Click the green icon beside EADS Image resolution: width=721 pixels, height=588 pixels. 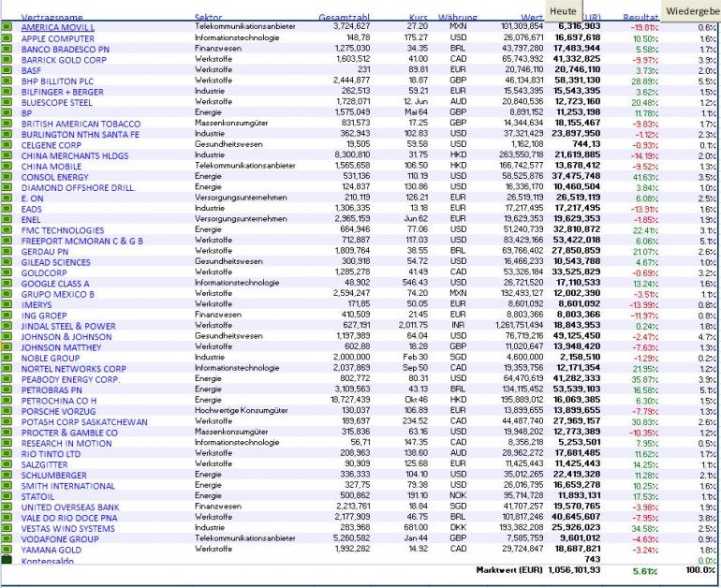pos(6,208)
